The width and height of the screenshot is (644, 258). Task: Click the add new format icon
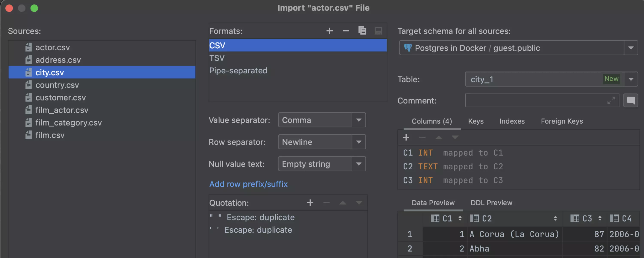pyautogui.click(x=329, y=31)
